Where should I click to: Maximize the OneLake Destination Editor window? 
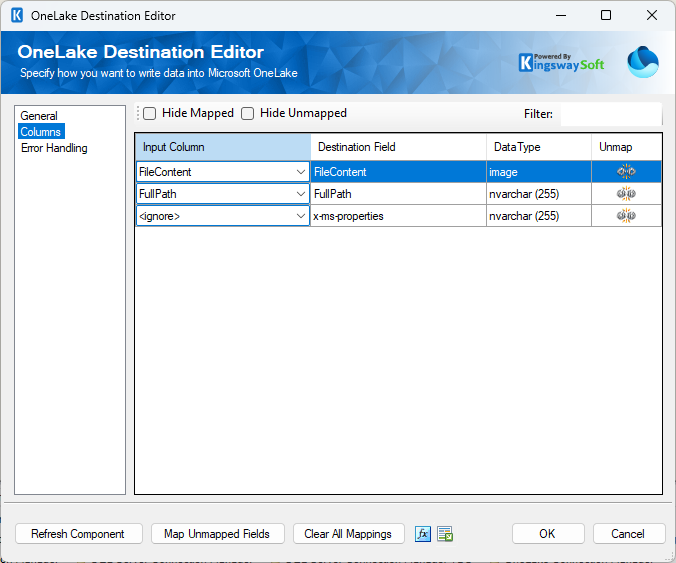tap(606, 16)
